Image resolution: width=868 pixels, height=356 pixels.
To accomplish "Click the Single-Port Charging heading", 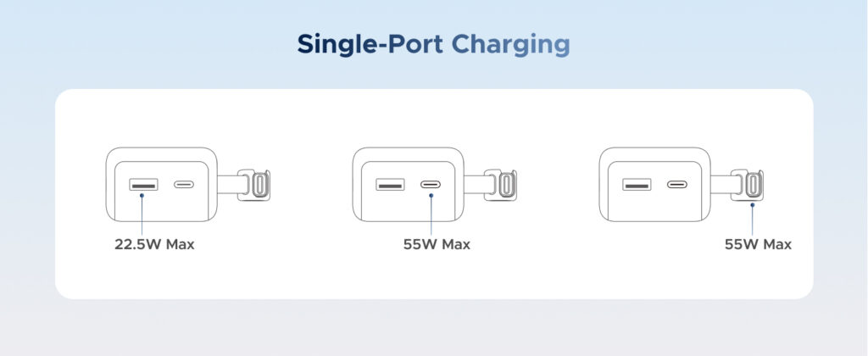I will coord(433,44).
